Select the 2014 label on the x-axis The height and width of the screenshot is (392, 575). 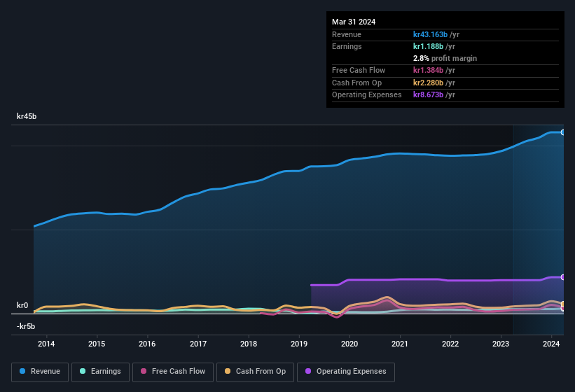click(46, 344)
